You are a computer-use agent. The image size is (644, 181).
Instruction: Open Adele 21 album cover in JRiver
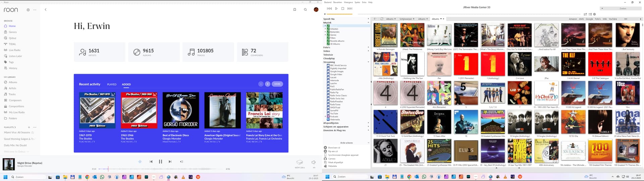[385, 151]
